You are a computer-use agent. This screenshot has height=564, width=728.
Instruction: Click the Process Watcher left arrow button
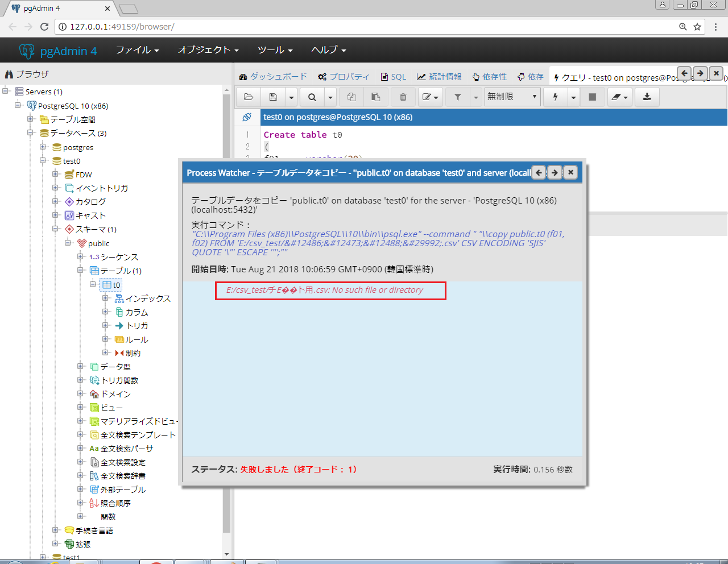[539, 172]
